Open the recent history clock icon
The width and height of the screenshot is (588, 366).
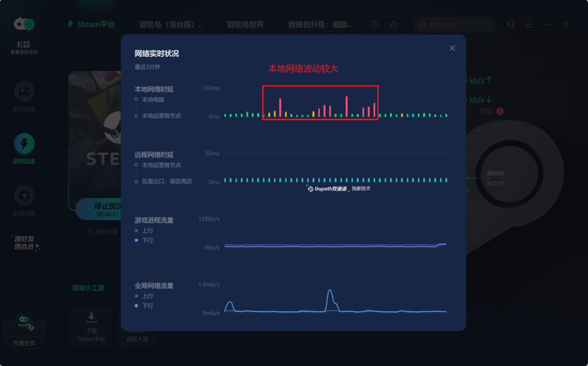(x=375, y=25)
